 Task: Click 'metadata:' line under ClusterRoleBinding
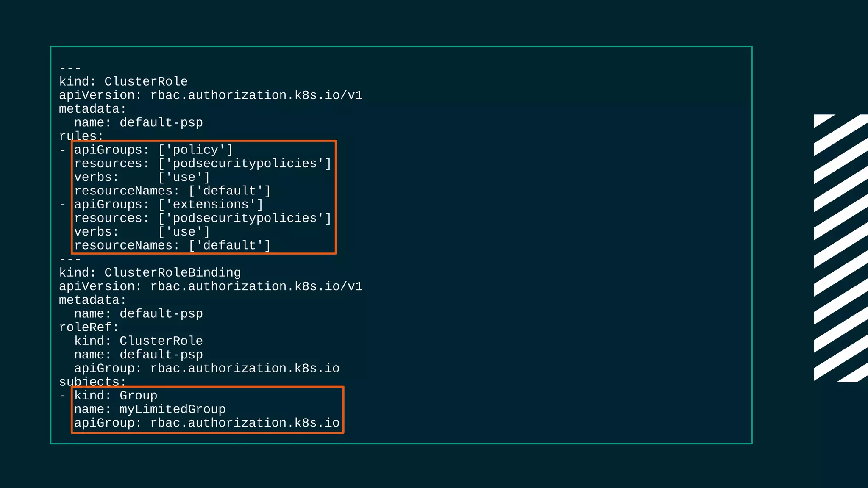pyautogui.click(x=93, y=300)
